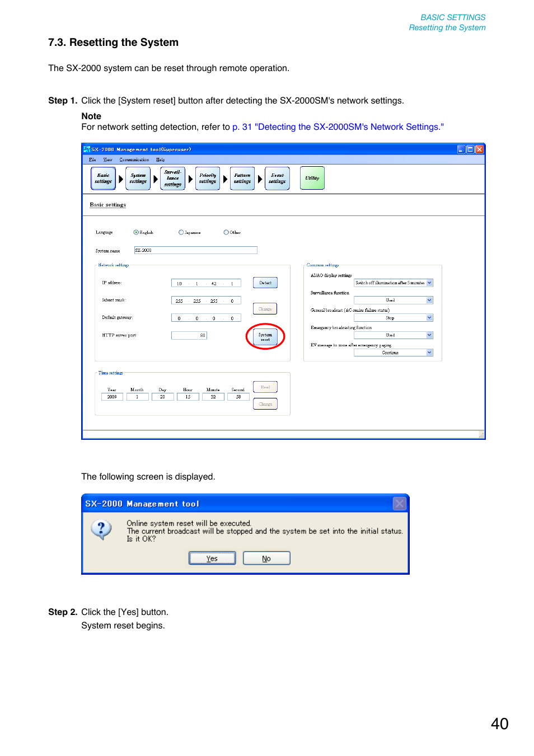This screenshot has height=756, width=534.
Task: Click the Default gateway field
Action: click(206, 318)
